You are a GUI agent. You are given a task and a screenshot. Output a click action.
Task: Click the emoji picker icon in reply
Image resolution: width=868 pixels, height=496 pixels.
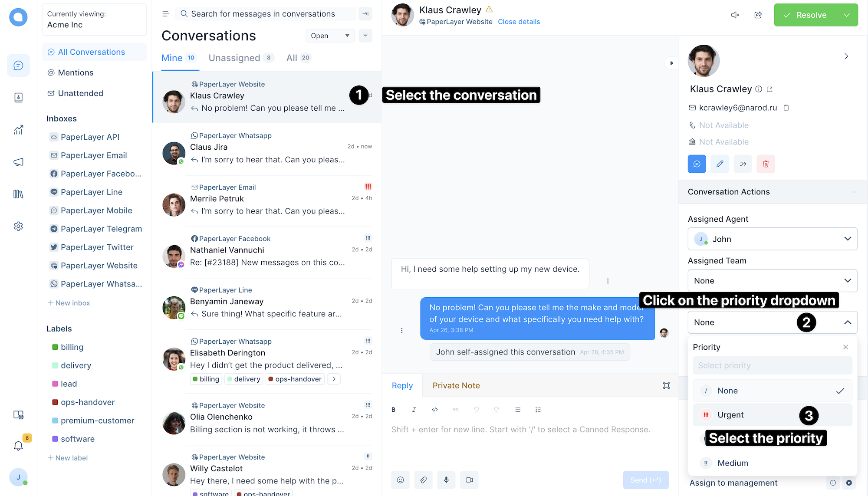(x=398, y=480)
